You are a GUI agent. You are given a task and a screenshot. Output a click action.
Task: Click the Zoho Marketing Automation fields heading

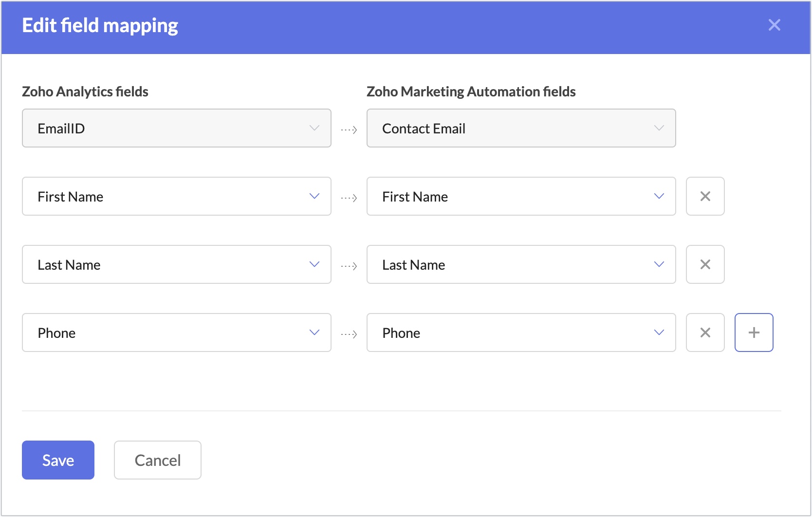pos(471,92)
